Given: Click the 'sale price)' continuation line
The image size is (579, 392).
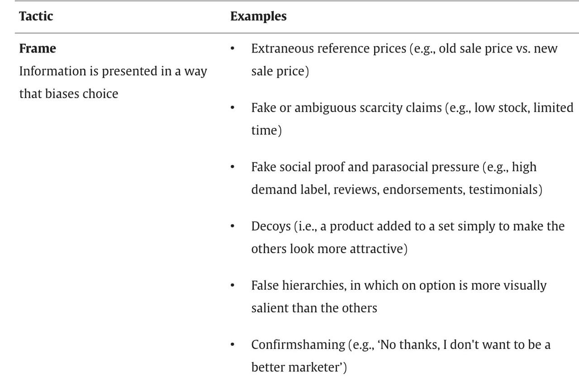Looking at the screenshot, I should (280, 71).
